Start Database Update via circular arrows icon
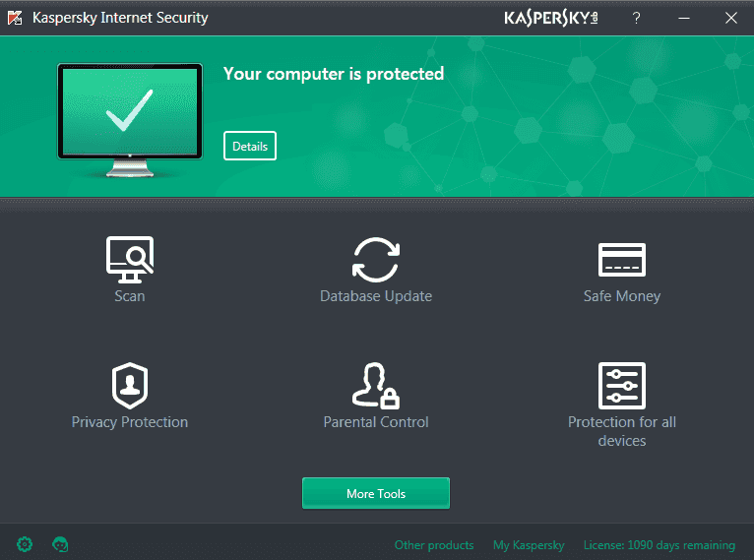This screenshot has width=754, height=560. [376, 260]
